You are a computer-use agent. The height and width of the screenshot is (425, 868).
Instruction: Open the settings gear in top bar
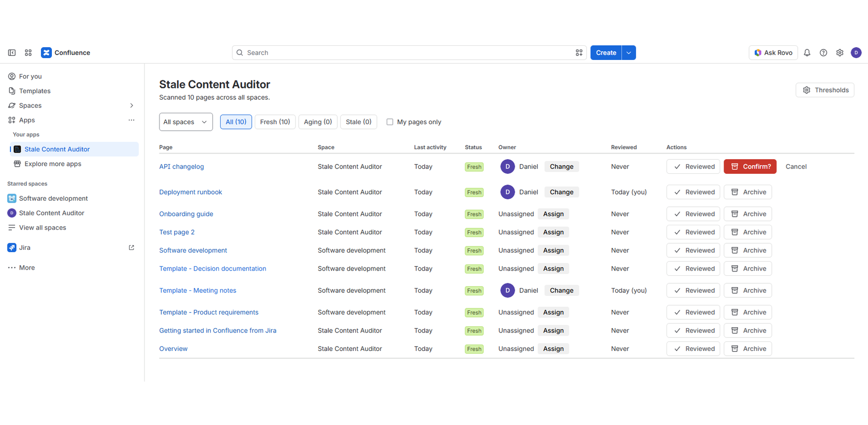point(840,53)
